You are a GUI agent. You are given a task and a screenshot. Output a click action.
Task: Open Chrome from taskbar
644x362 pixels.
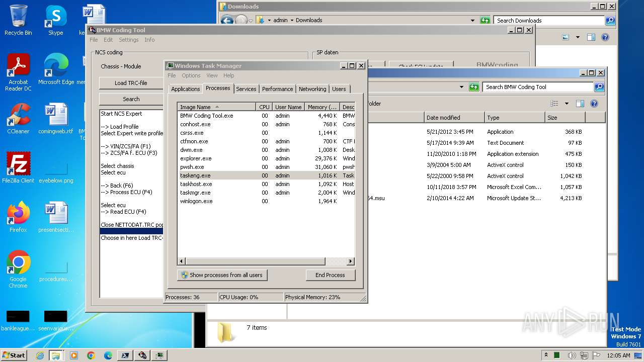(x=91, y=355)
